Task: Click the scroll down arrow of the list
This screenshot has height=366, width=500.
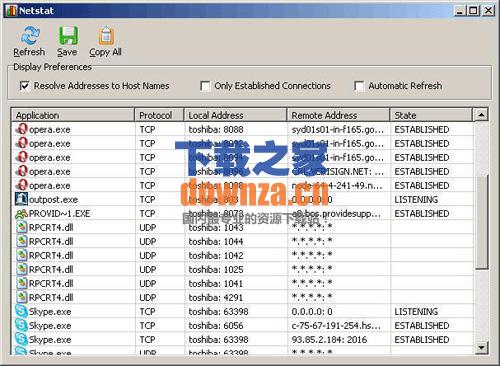Action: pos(481,348)
